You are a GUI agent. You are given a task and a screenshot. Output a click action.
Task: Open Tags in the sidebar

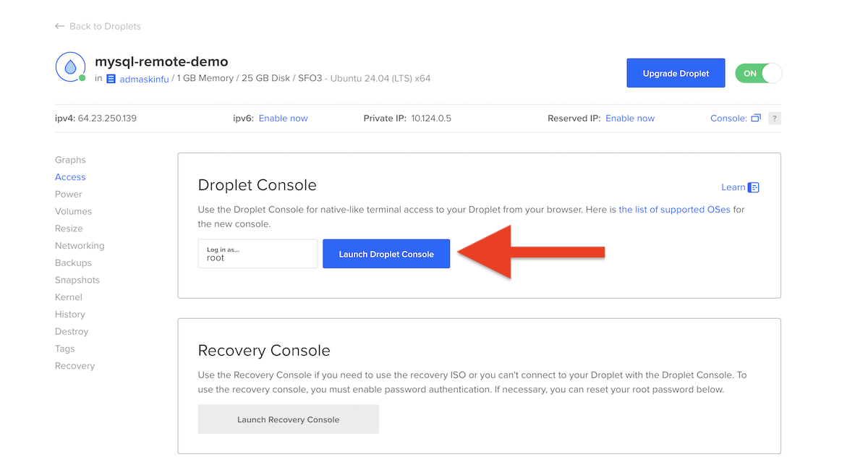(x=65, y=349)
